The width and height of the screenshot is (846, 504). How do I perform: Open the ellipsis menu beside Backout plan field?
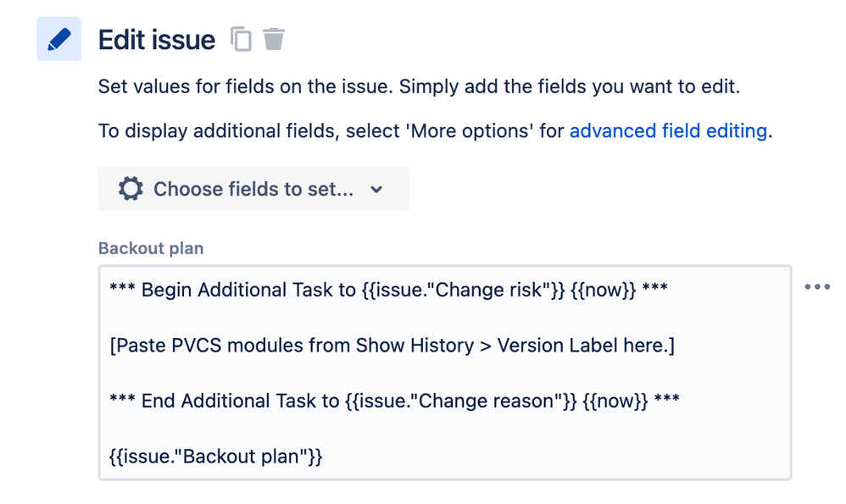coord(817,287)
